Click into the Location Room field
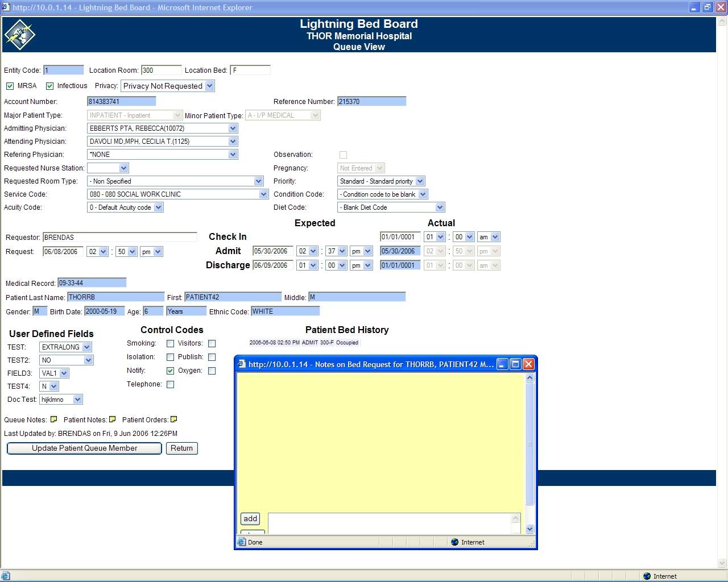Screen dimensions: 728x582 162,70
